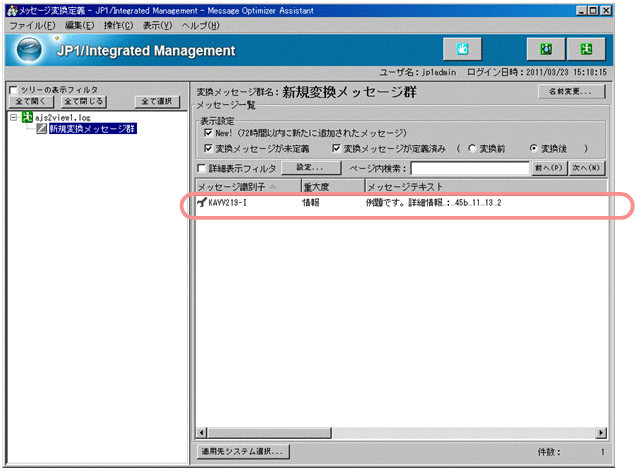Open the ファイル(F) menu
Viewport: 637px width, 471px height.
click(31, 24)
